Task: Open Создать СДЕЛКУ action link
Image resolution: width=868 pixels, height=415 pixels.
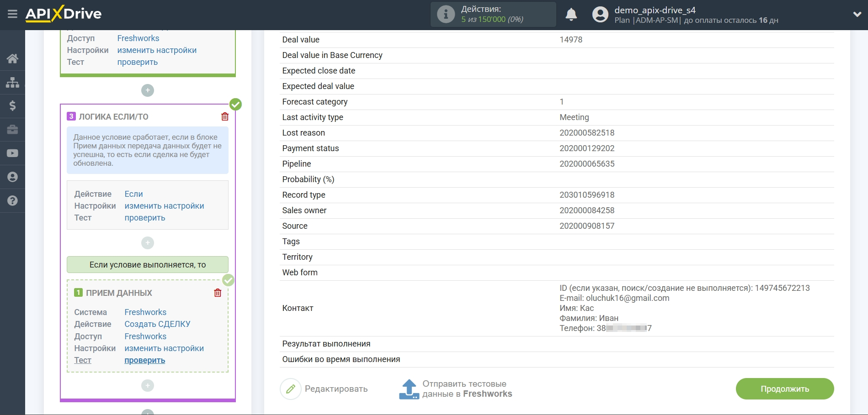Action: 157,324
